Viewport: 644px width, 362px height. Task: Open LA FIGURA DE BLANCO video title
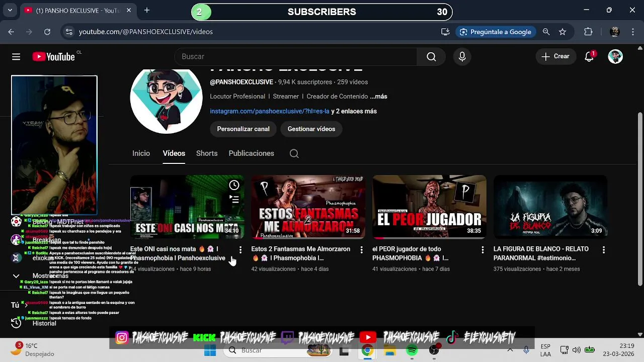[541, 254]
